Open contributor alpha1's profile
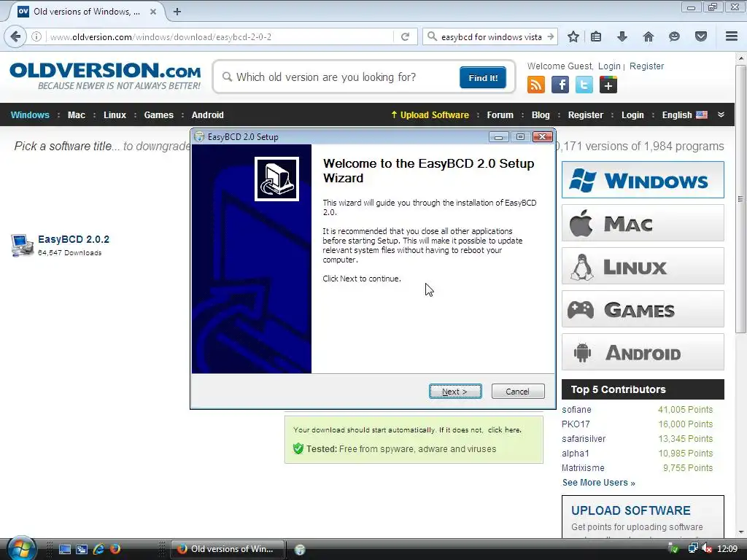This screenshot has height=560, width=747. [x=575, y=454]
